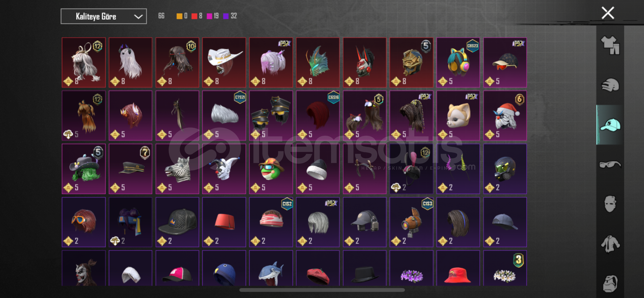Open the glasses category in sidebar
Viewport: 644px width, 298px height.
tap(610, 164)
